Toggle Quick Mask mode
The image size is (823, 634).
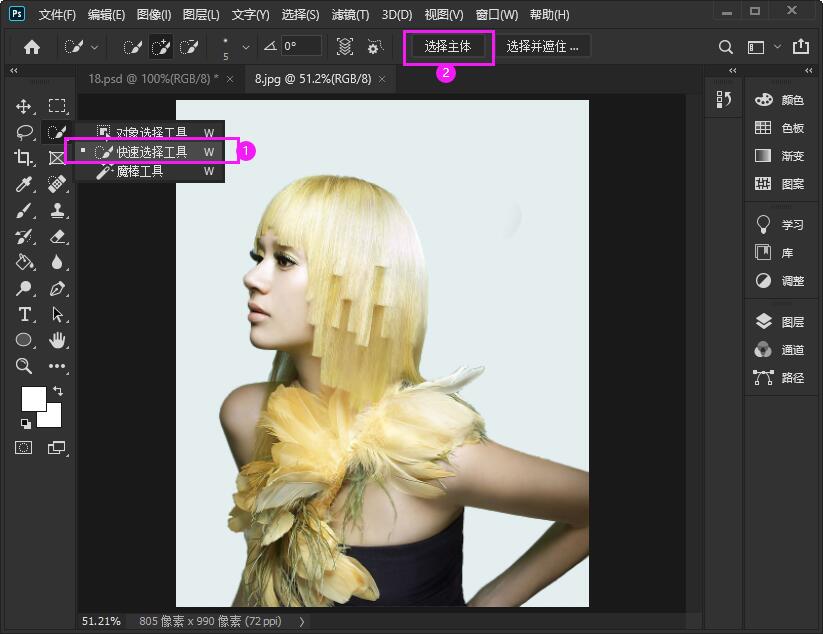point(24,447)
